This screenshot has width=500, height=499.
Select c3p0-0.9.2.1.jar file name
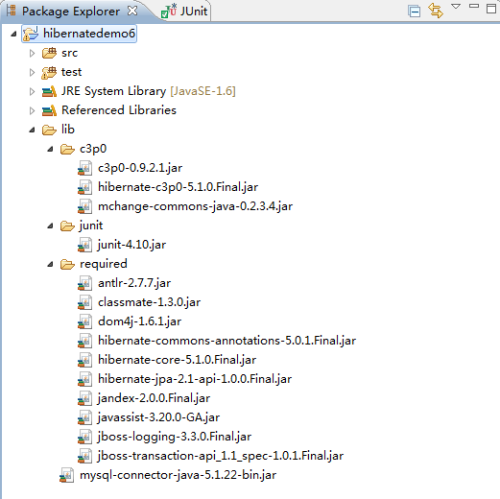coord(140,168)
